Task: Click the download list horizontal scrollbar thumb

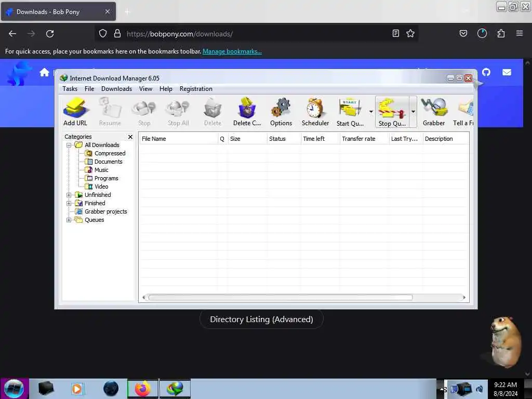Action: click(280, 298)
